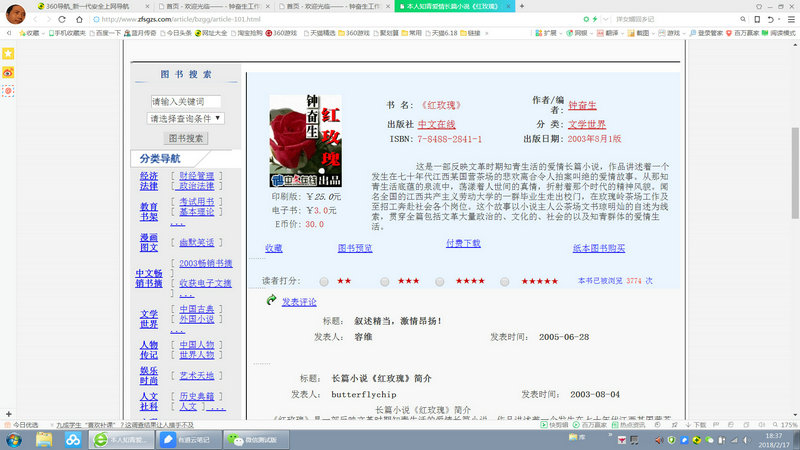
Task: Open the 天猫精选 bookmark
Action: point(320,33)
